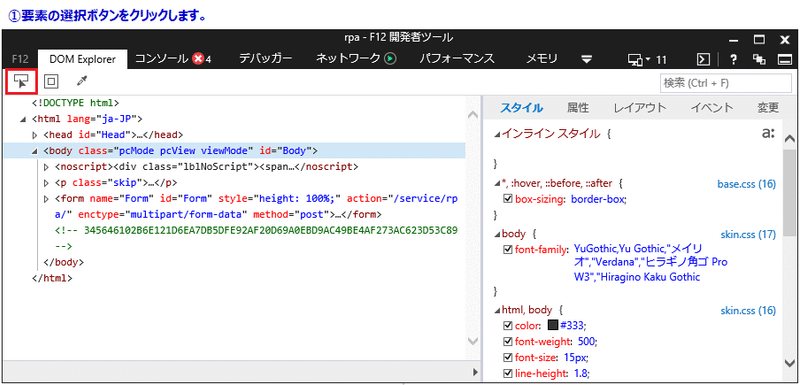Open the emulation document mode 11 dropdown

[x=647, y=60]
